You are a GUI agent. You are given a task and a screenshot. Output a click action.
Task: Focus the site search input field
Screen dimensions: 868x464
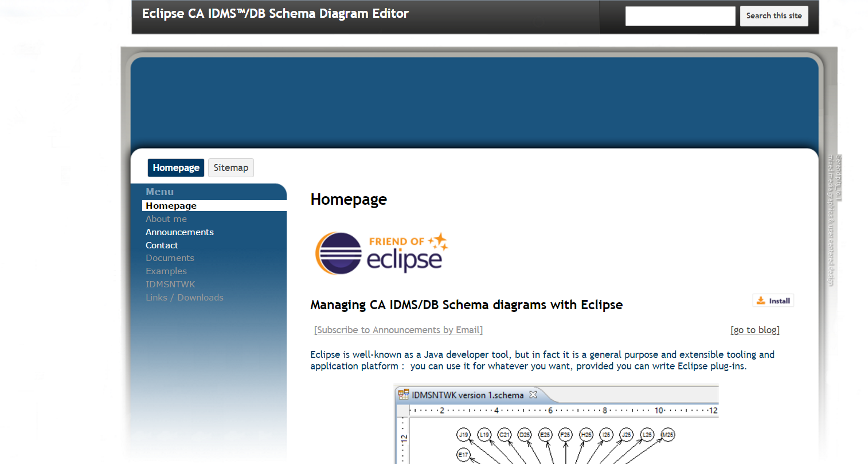680,16
